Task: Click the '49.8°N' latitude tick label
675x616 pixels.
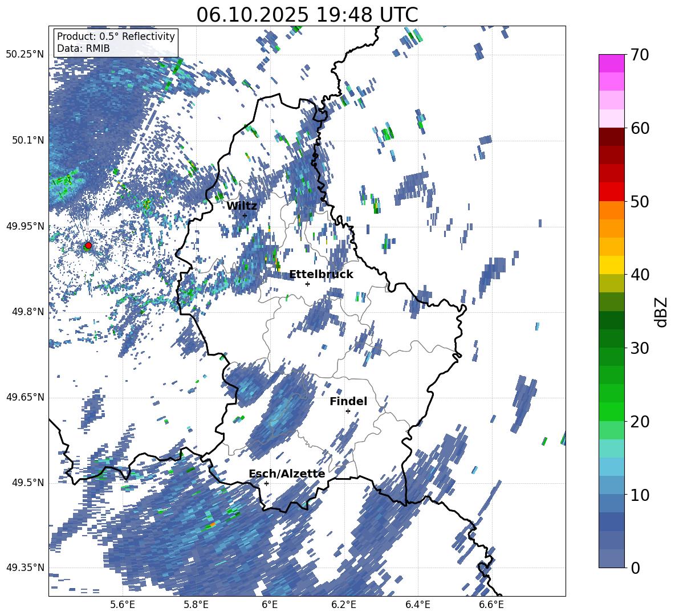Action: (28, 312)
